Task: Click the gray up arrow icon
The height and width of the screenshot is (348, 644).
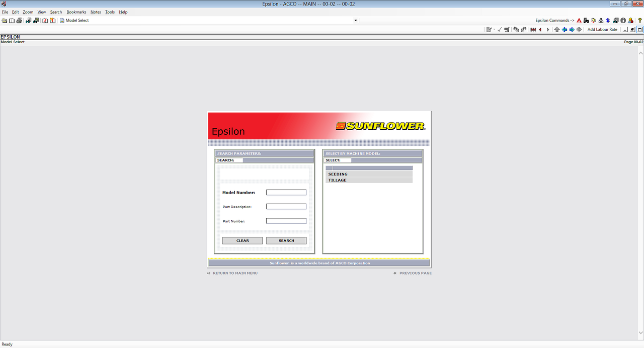Action: (557, 30)
